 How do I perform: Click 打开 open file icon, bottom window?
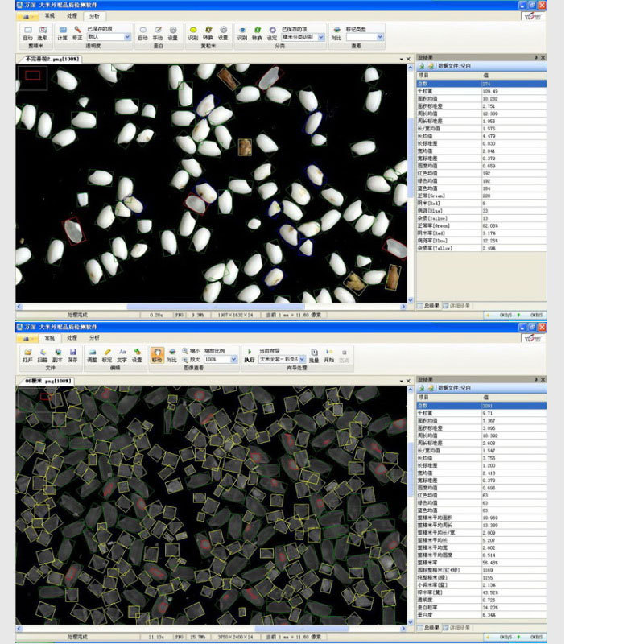pyautogui.click(x=27, y=355)
